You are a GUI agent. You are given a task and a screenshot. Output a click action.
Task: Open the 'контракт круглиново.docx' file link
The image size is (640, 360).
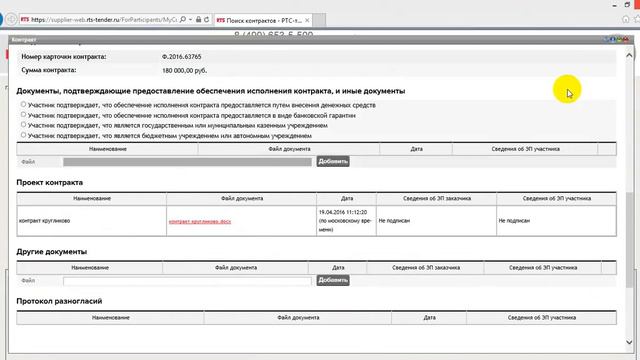click(200, 221)
